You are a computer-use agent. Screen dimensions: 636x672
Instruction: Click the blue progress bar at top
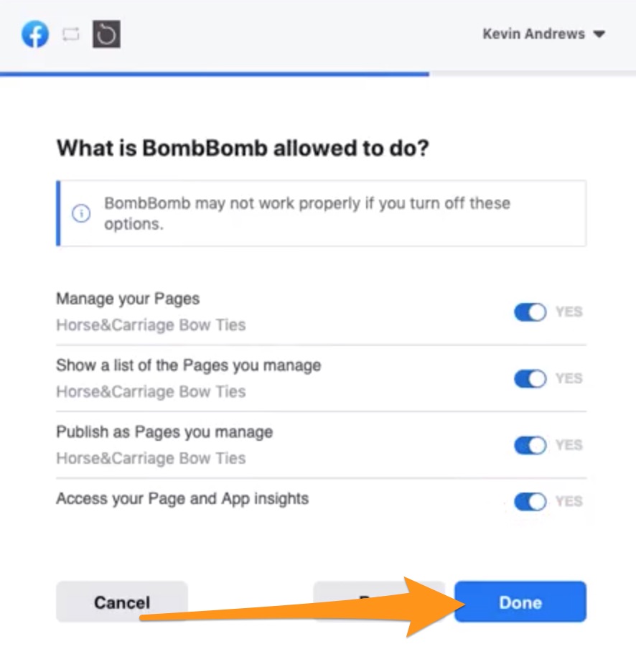point(215,74)
